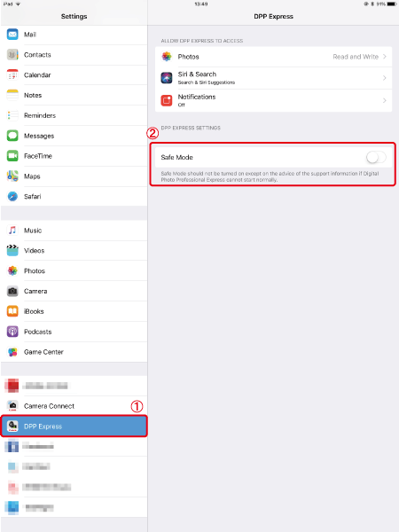Image resolution: width=399 pixels, height=532 pixels.
Task: Tap the Music note icon
Action: pyautogui.click(x=12, y=231)
